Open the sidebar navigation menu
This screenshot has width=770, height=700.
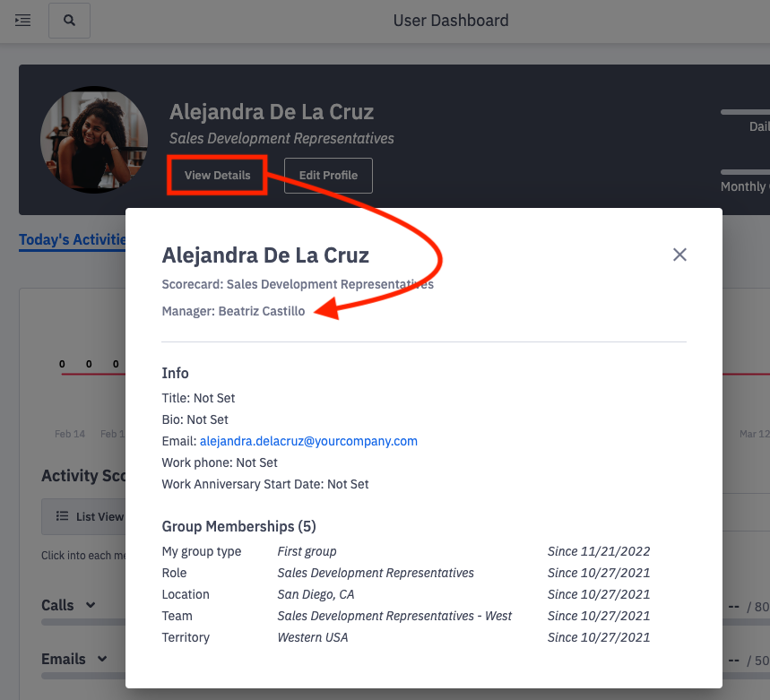tap(22, 20)
